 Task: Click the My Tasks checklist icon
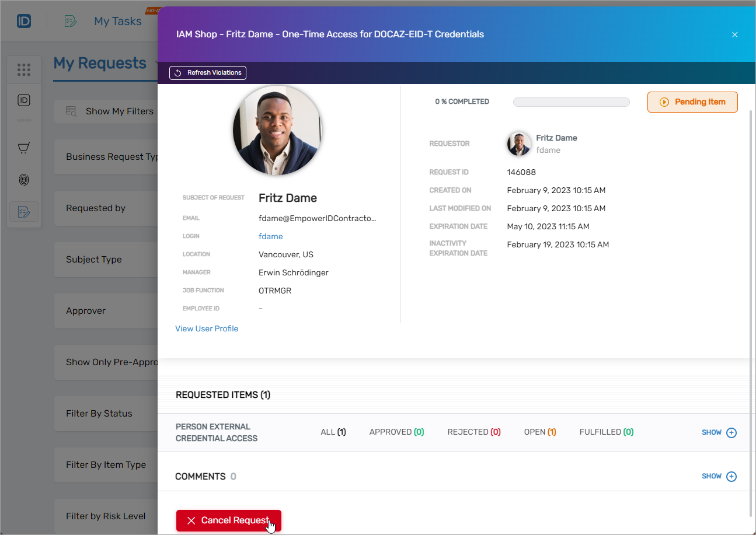point(71,22)
